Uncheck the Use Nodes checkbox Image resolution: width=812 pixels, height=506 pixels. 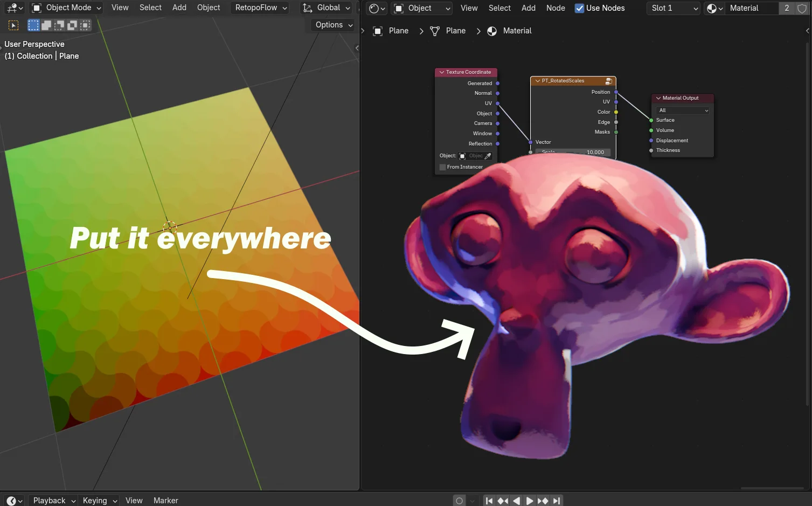579,8
